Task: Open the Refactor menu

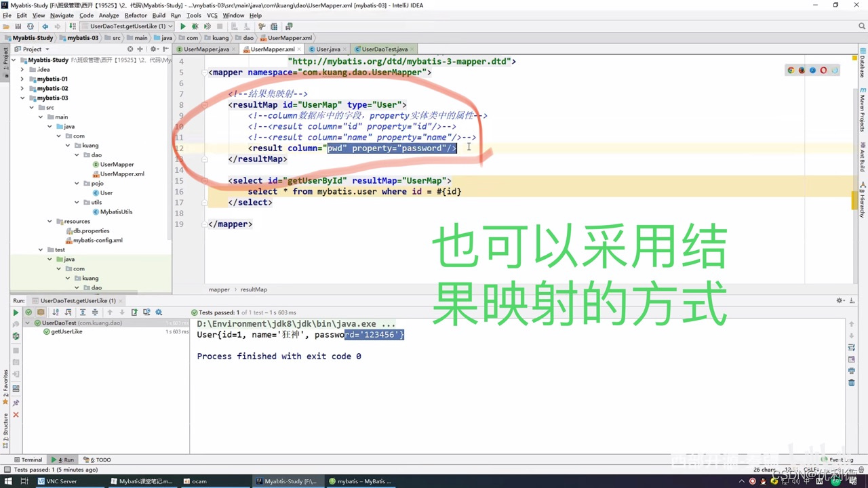Action: [136, 15]
